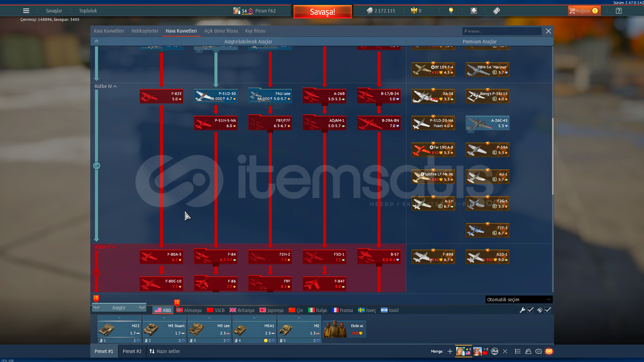644x362 pixels.
Task: Open the help question mark icon
Action: (x=619, y=11)
